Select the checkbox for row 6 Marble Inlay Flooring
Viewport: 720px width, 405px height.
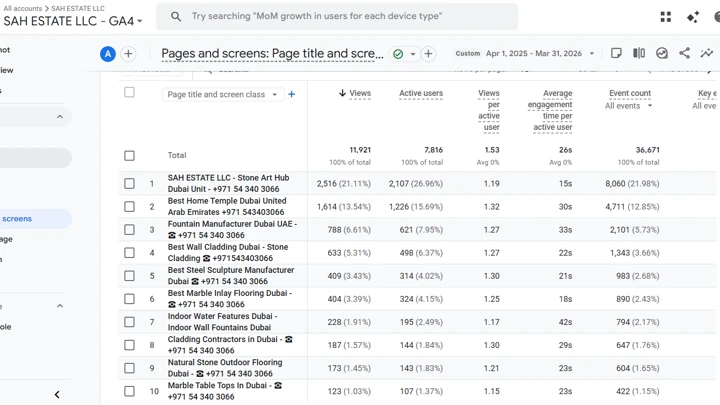(129, 299)
